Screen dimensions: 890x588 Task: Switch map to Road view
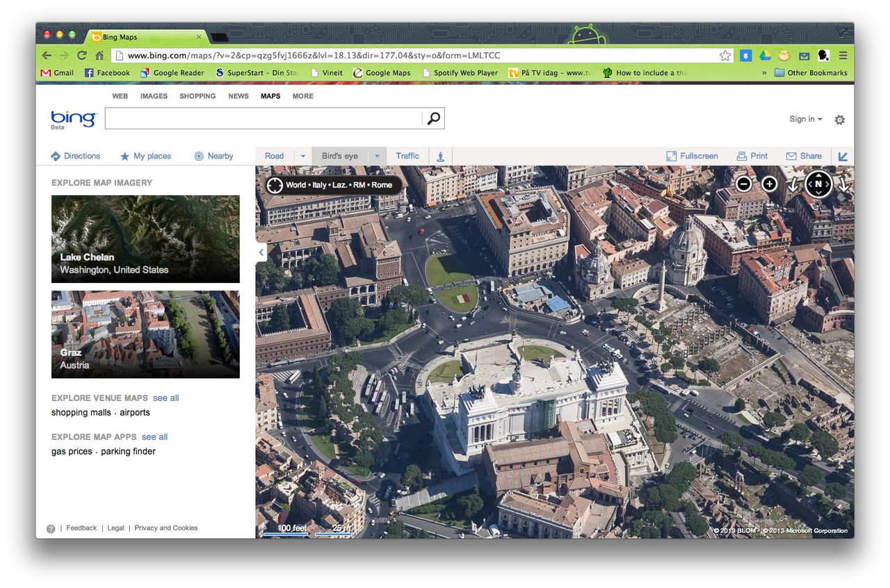[x=273, y=156]
